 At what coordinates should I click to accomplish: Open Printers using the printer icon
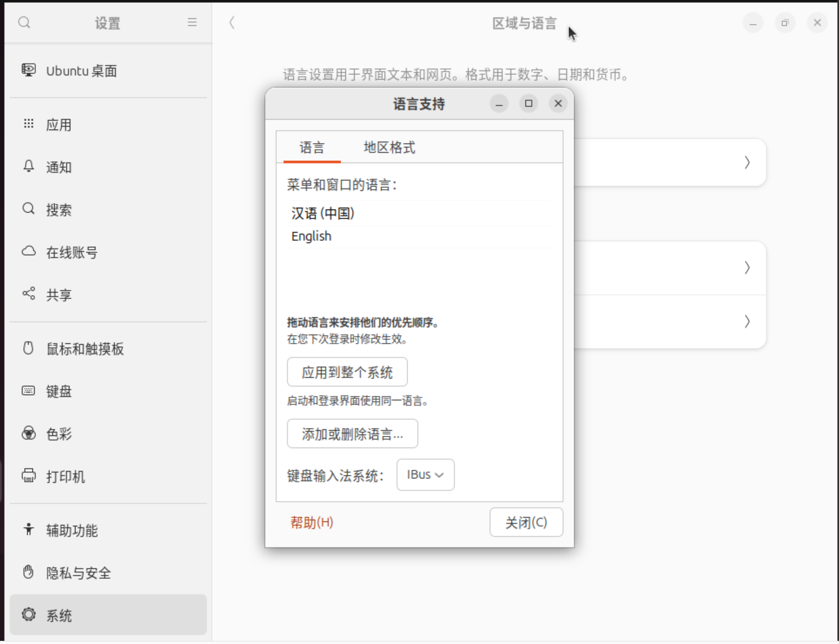28,476
